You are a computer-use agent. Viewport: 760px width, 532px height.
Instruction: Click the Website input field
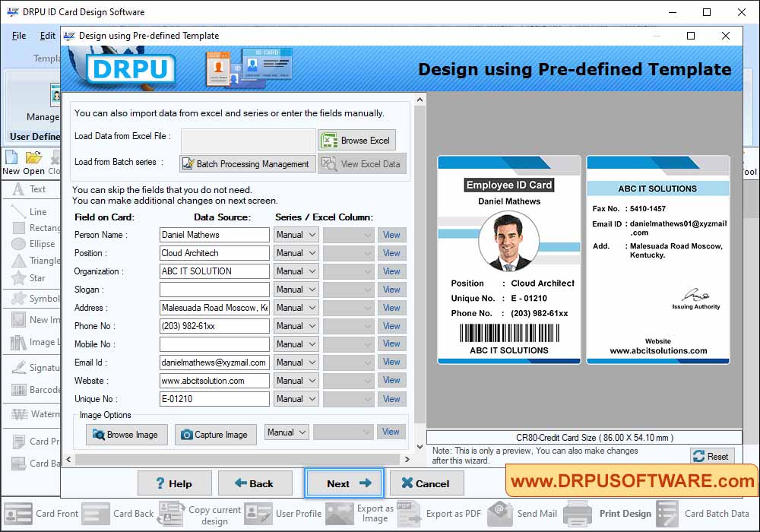pyautogui.click(x=214, y=381)
